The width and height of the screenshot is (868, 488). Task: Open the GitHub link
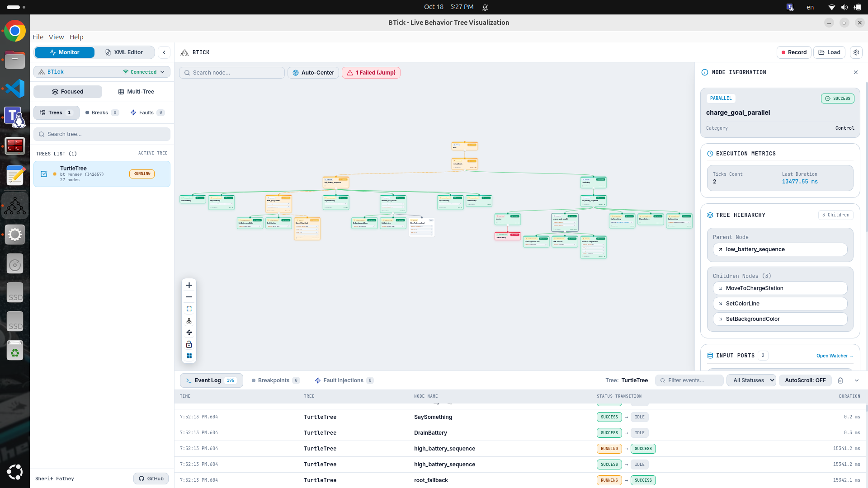[x=151, y=479]
